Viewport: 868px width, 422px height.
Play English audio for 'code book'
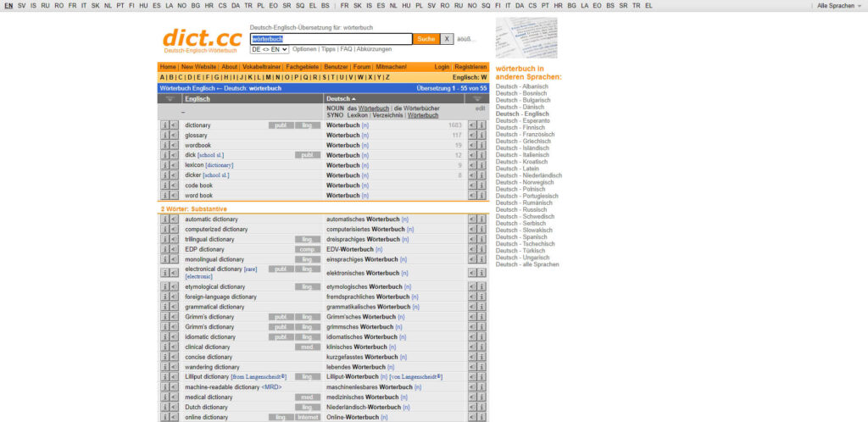[174, 186]
